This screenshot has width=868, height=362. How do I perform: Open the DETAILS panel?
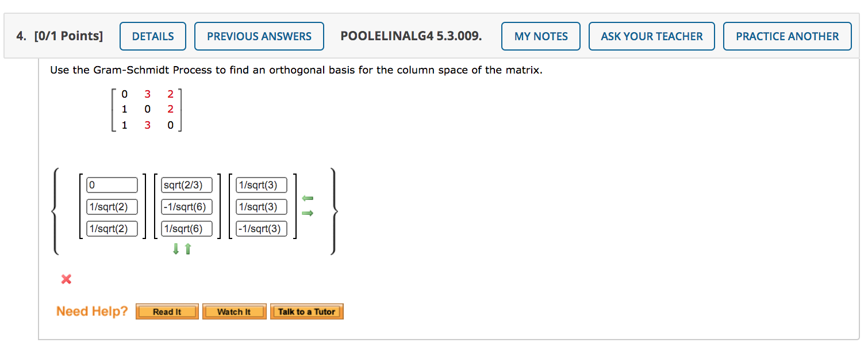pos(152,36)
